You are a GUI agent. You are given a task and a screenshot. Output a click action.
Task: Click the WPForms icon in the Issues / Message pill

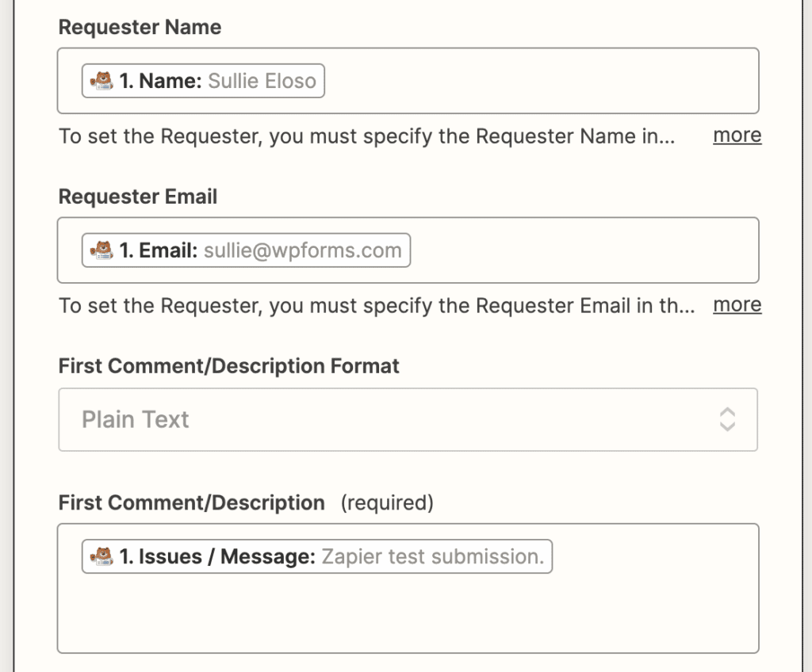coord(101,556)
